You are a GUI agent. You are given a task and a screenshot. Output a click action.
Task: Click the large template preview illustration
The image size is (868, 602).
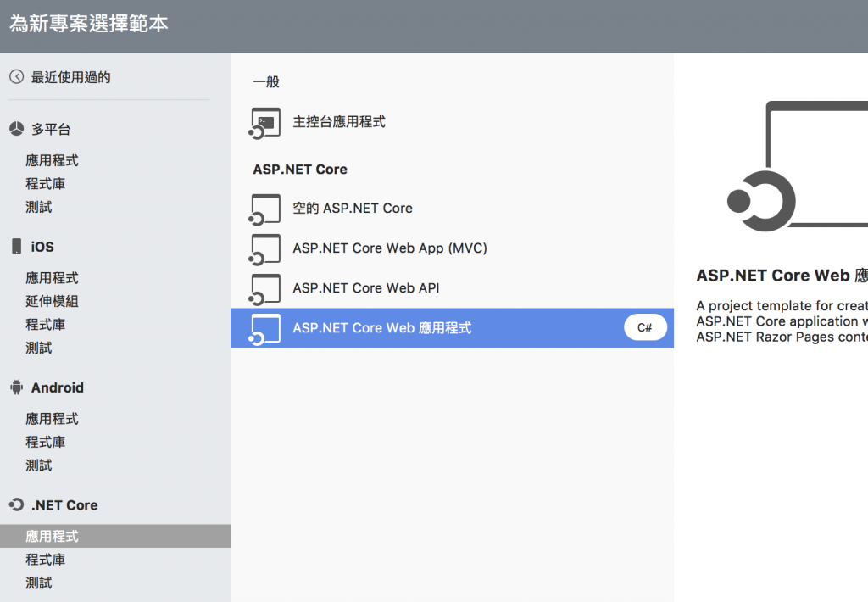tap(797, 165)
